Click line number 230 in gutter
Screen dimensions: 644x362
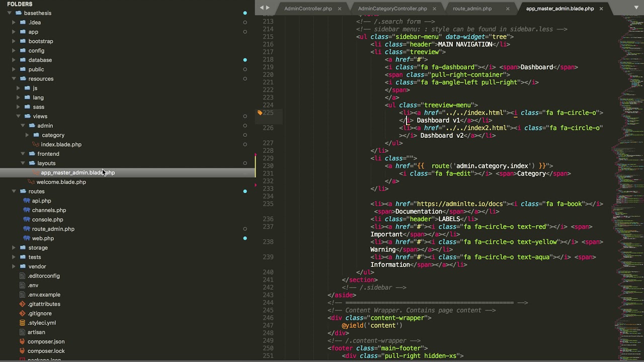(x=268, y=166)
